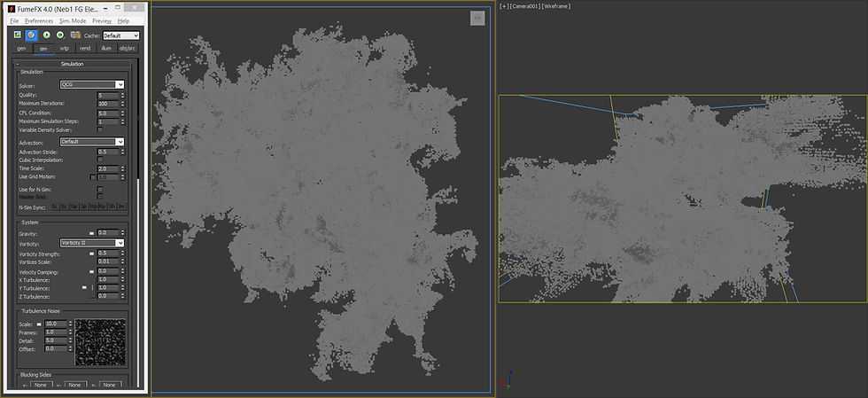
Task: Click the XYZ axis gizmo in camera viewport
Action: [x=506, y=379]
